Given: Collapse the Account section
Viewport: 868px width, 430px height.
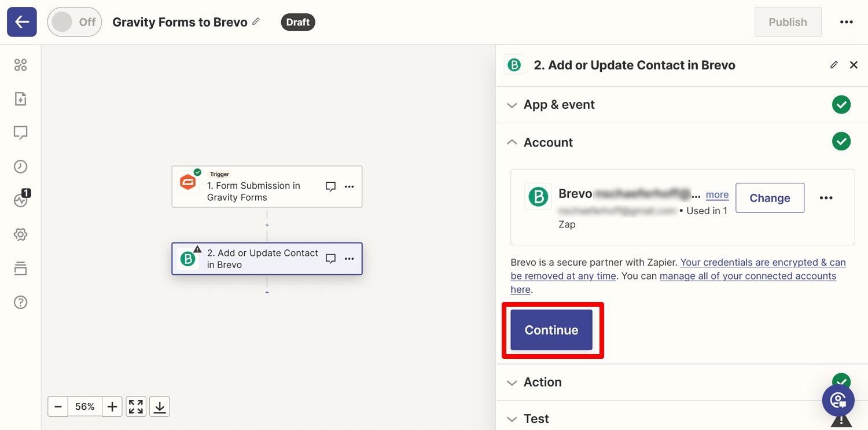Looking at the screenshot, I should (682, 142).
